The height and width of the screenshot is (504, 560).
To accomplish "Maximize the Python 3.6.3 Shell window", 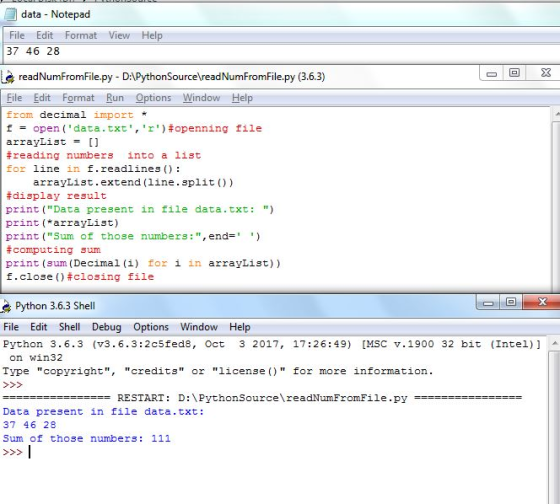I will [511, 303].
